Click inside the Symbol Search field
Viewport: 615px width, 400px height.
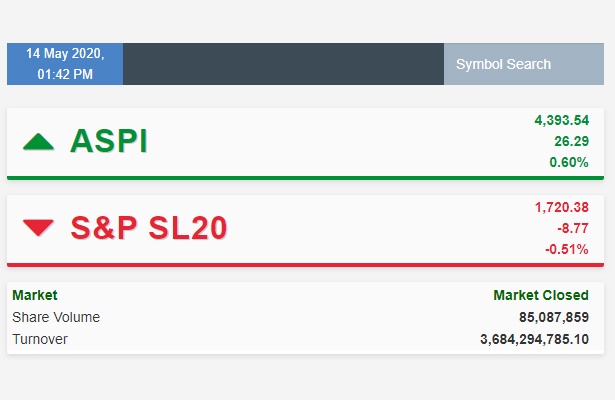tap(524, 64)
